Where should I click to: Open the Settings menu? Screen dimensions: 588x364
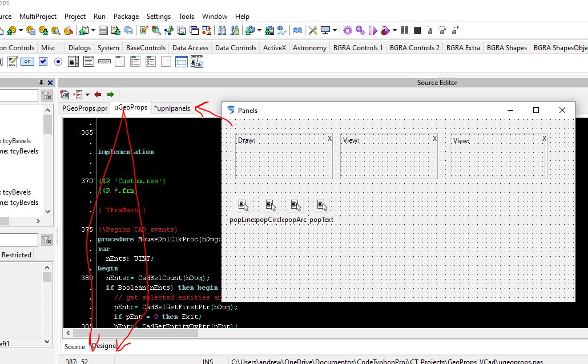tap(159, 17)
